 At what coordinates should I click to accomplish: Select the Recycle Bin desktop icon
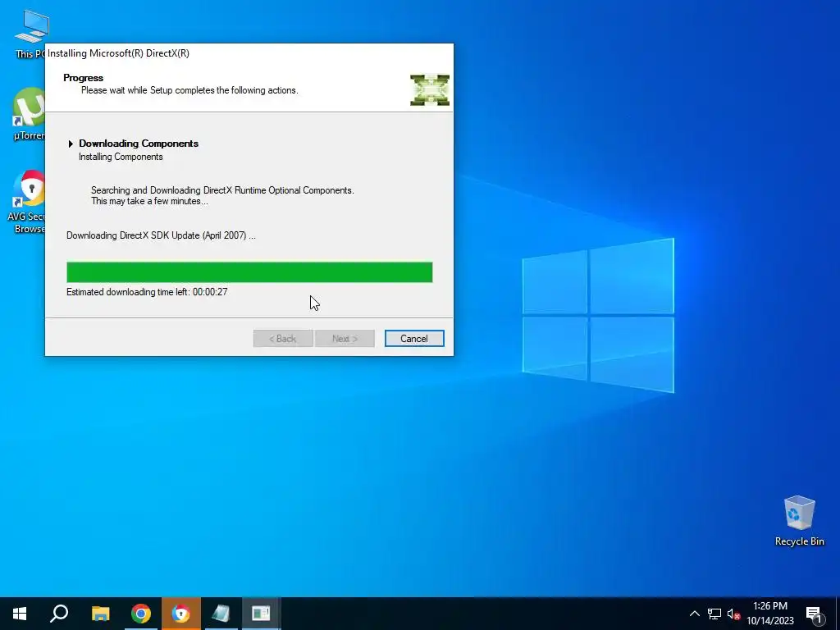tap(799, 521)
